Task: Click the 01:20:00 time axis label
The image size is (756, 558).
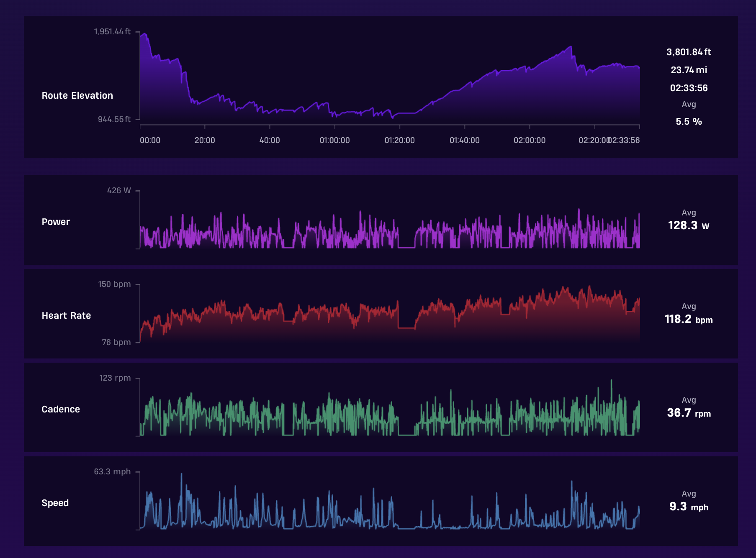Action: (x=400, y=141)
